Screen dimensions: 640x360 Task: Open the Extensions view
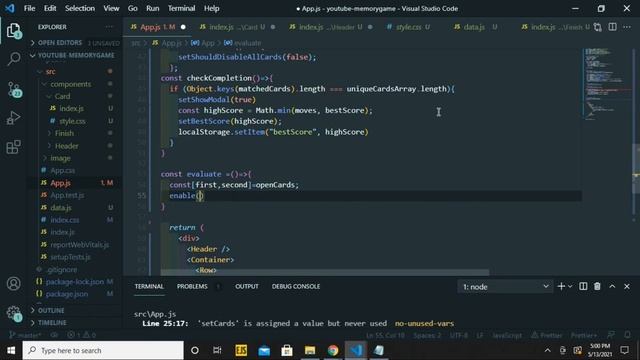pyautogui.click(x=13, y=147)
